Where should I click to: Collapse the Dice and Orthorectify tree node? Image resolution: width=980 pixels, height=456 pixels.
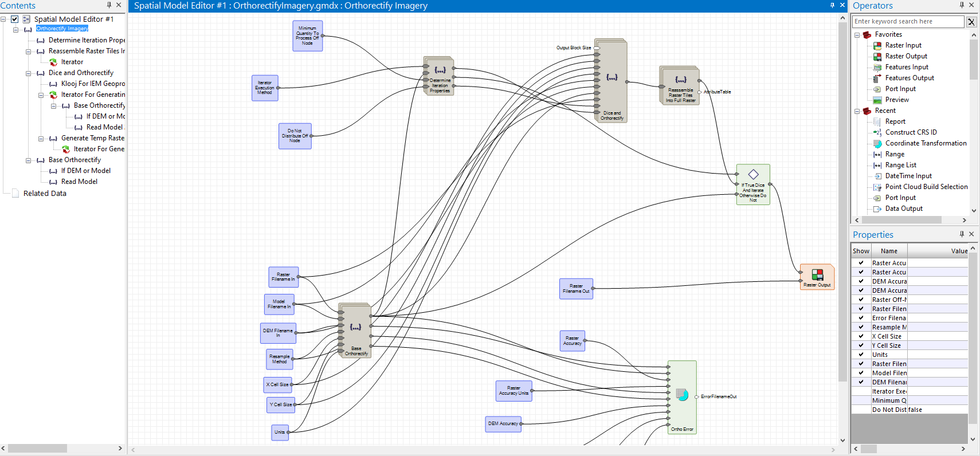click(x=28, y=73)
